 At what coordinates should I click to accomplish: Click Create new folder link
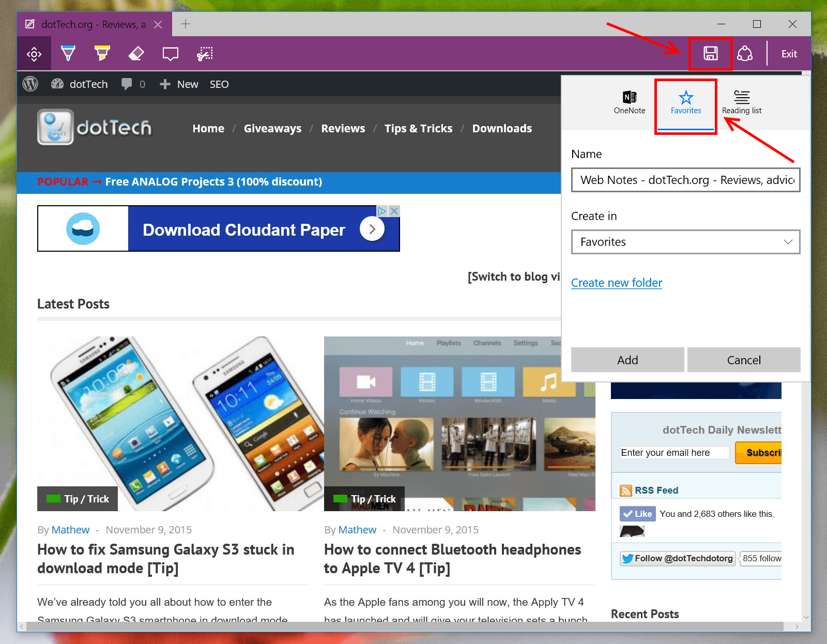[x=617, y=283]
